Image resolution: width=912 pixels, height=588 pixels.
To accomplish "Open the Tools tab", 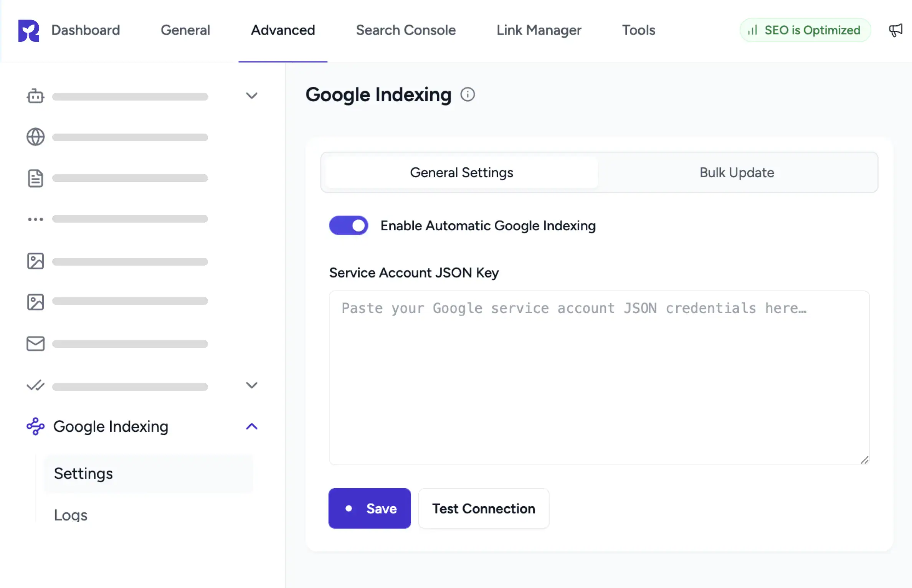I will tap(639, 30).
